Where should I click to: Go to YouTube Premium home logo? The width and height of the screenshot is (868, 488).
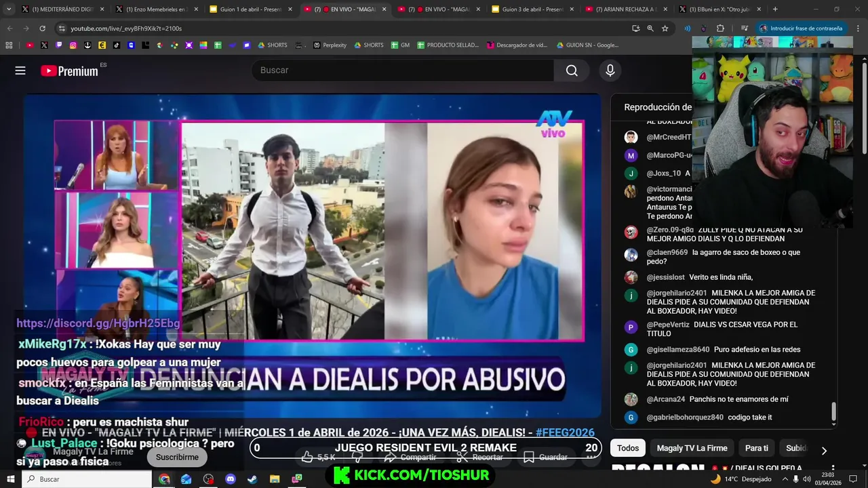click(69, 70)
